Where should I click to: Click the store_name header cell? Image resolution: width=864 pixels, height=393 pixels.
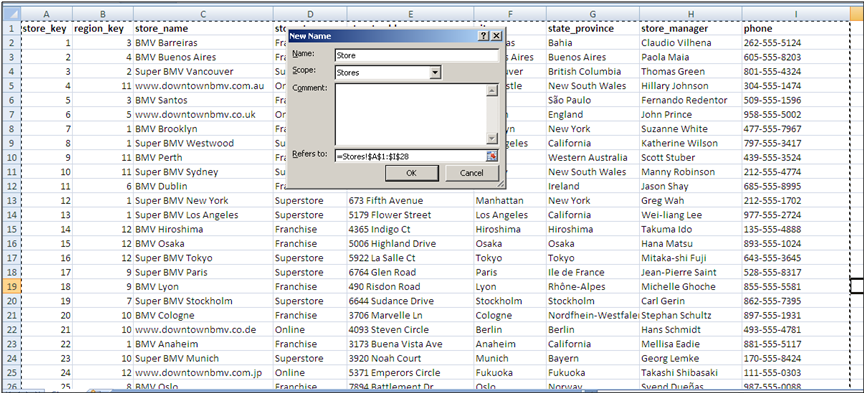[203, 29]
